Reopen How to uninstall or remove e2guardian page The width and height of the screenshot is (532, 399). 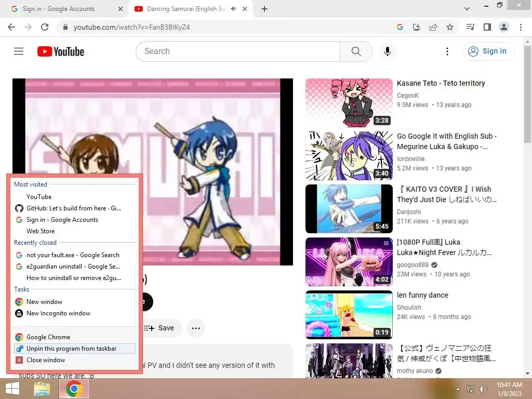(x=75, y=278)
